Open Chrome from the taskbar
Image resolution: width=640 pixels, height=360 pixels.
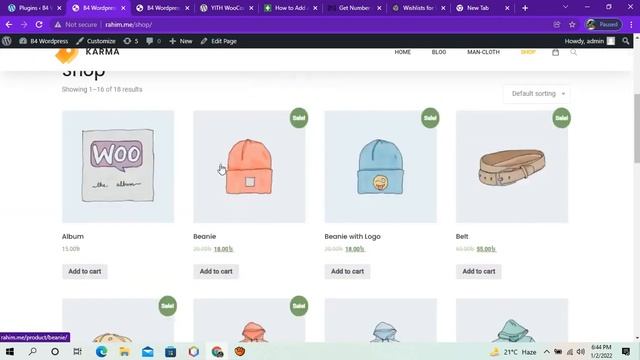217,351
